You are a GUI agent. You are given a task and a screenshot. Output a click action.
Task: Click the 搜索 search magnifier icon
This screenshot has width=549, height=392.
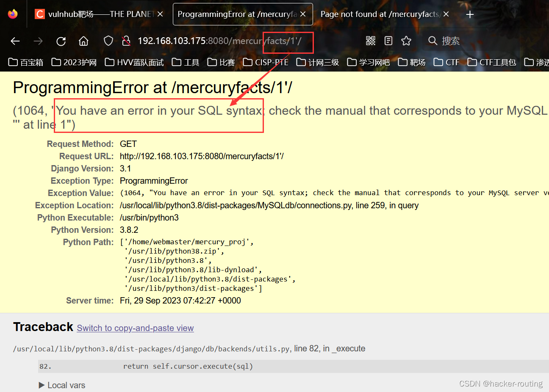(432, 41)
